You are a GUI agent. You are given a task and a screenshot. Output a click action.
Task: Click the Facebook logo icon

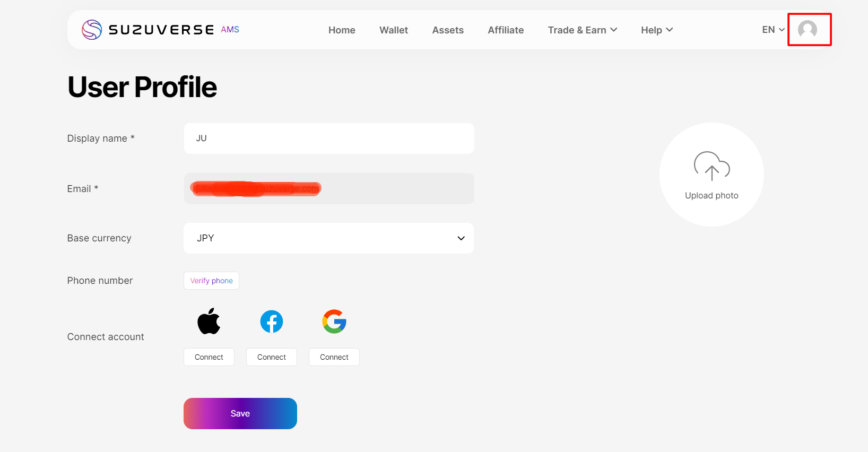pos(272,321)
